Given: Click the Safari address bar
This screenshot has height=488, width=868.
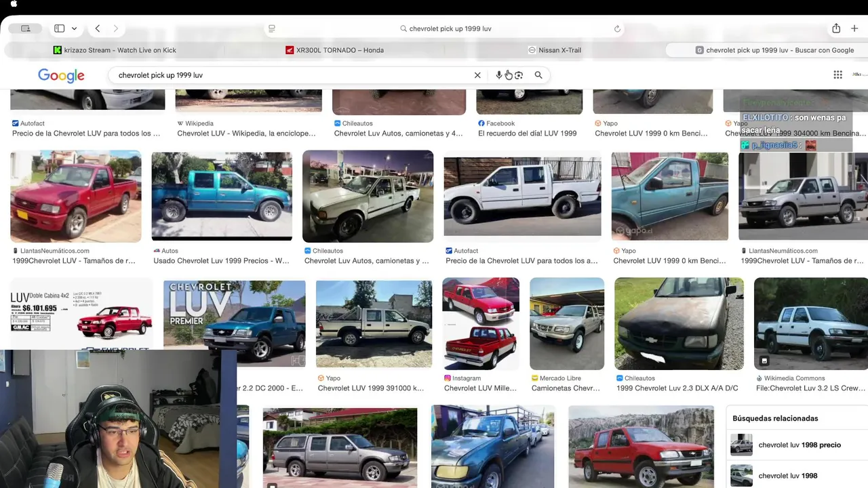Looking at the screenshot, I should pos(444,28).
